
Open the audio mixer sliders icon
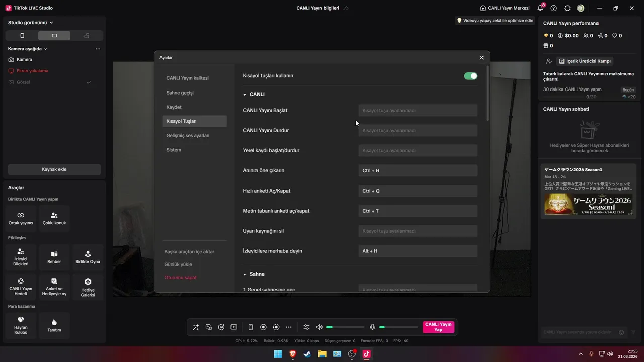[x=306, y=327]
